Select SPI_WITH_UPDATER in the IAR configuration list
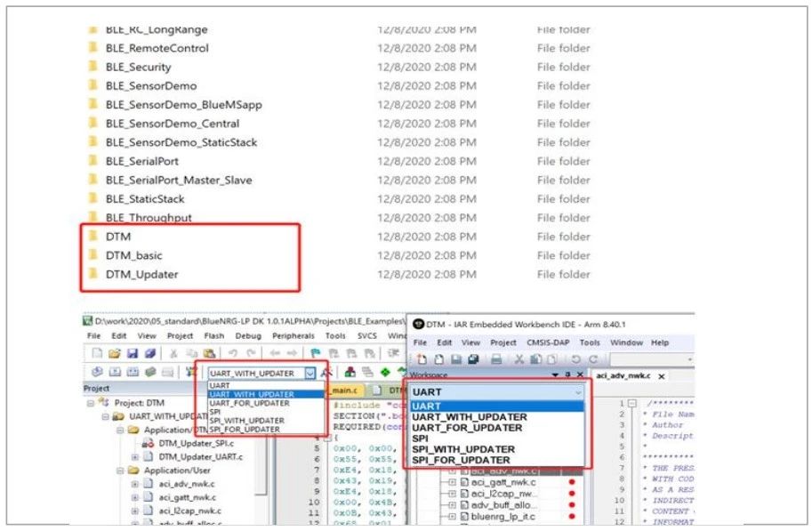812x531 pixels. click(463, 449)
